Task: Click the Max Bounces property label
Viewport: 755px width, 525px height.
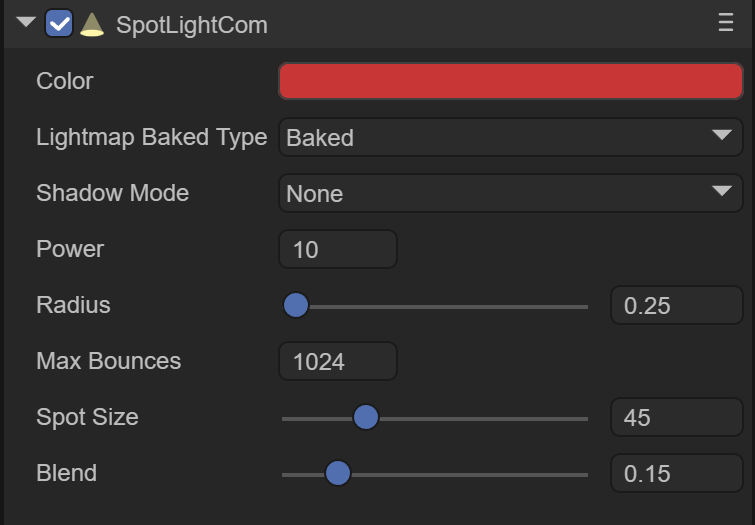Action: 108,361
